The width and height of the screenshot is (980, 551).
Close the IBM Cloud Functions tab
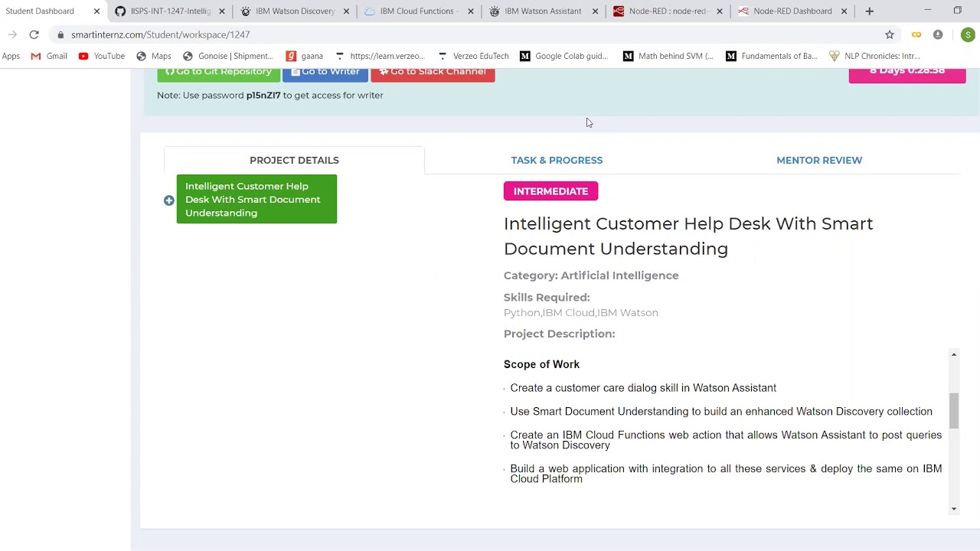point(471,11)
